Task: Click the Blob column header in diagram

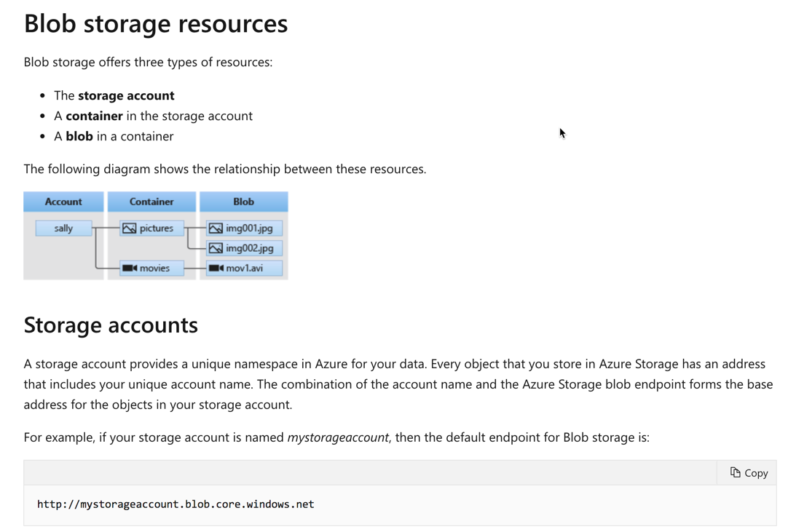Action: 243,202
